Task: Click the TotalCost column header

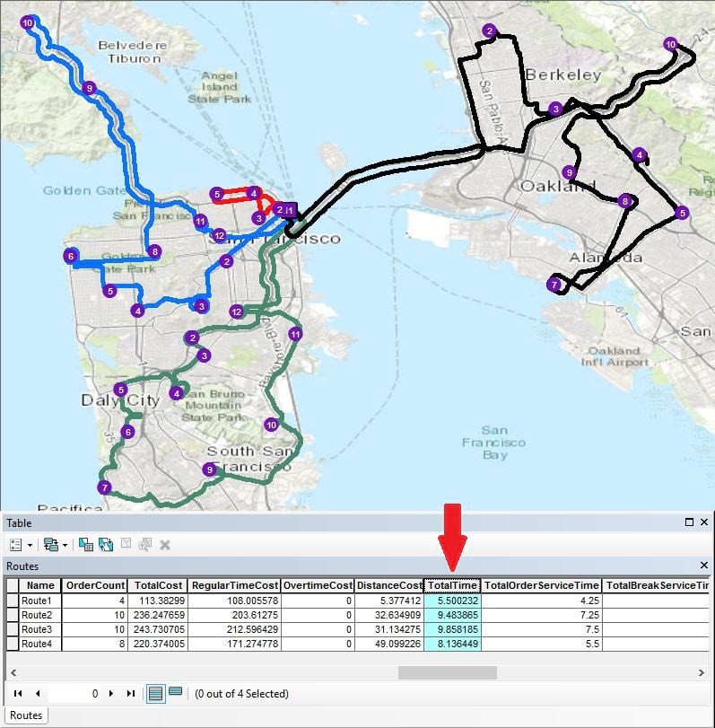Action: (x=158, y=585)
